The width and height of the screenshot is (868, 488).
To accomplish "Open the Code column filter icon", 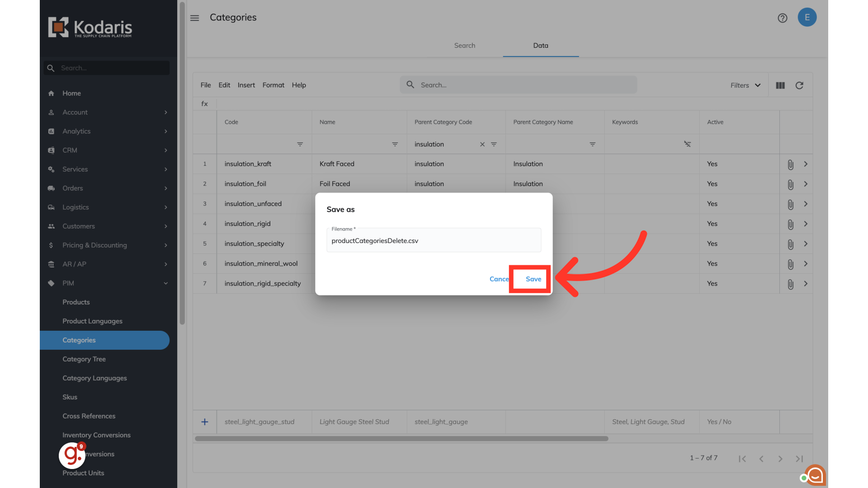I will pos(300,144).
